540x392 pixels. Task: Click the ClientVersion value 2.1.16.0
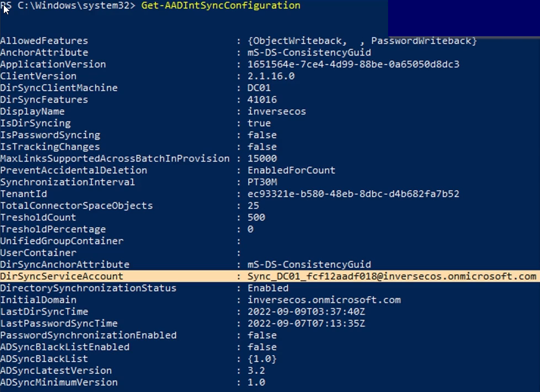coord(271,76)
